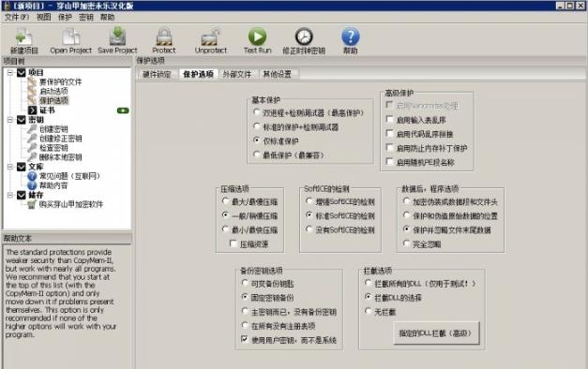Screen dimensions: 588x369
Task: Select 检查密钥 in project tree
Action: coord(53,148)
